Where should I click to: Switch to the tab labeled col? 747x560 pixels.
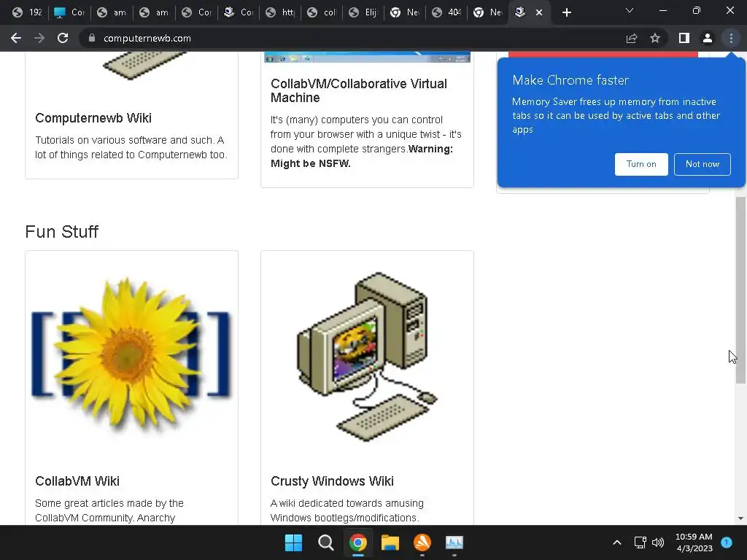(322, 12)
